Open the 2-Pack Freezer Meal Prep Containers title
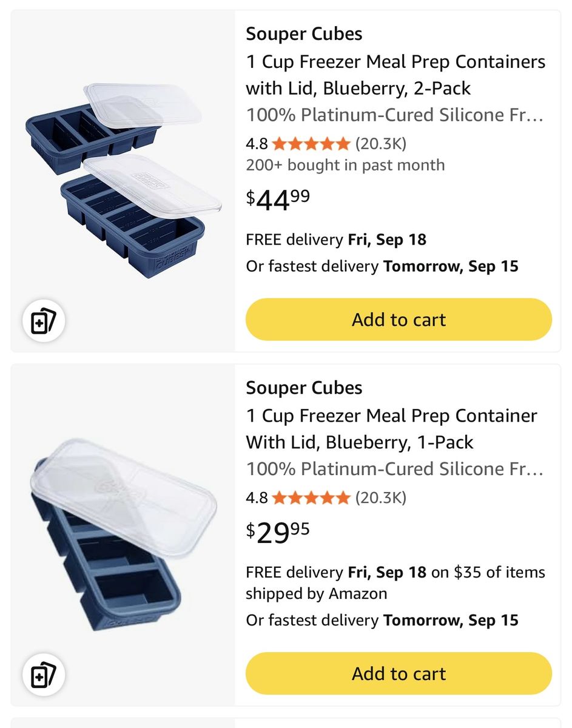This screenshot has width=572, height=728. (395, 75)
